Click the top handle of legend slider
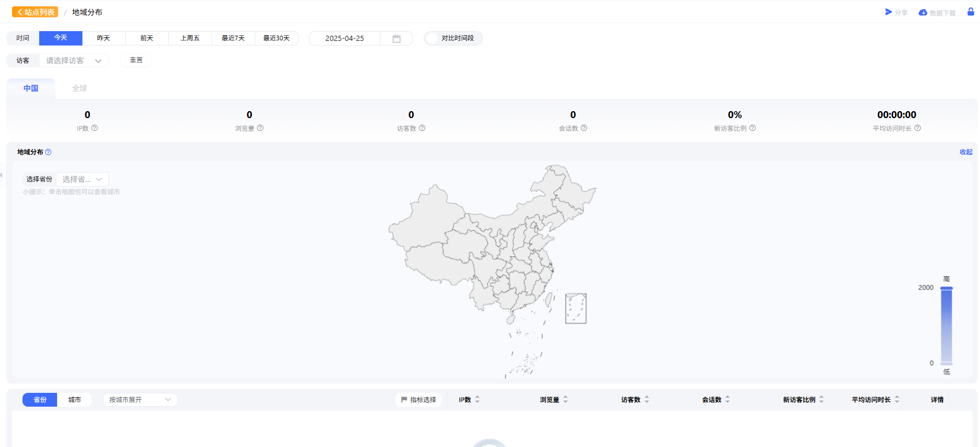This screenshot has width=980, height=447. tap(947, 288)
